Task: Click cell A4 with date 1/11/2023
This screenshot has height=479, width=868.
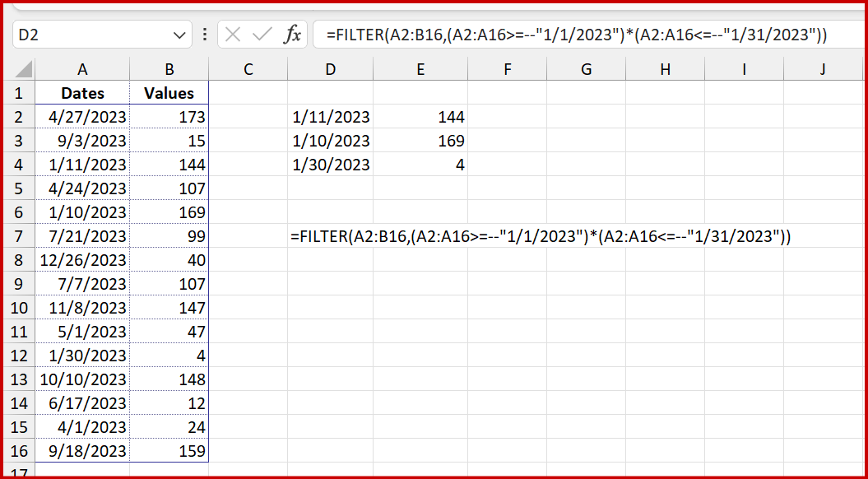Action: [82, 165]
